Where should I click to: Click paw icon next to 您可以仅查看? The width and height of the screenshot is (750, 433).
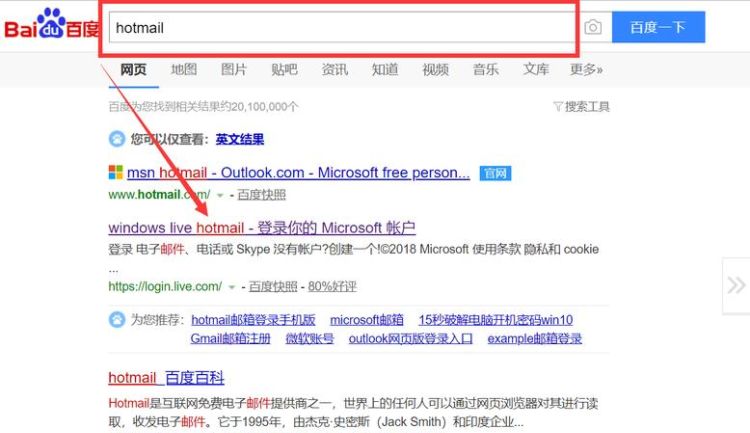point(117,139)
